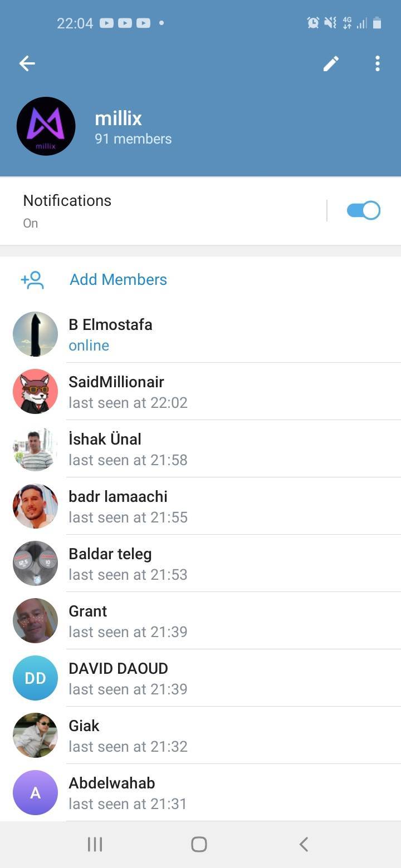Tap the DD initials avatar for DAVID DAOUD
401x868 pixels.
click(35, 678)
